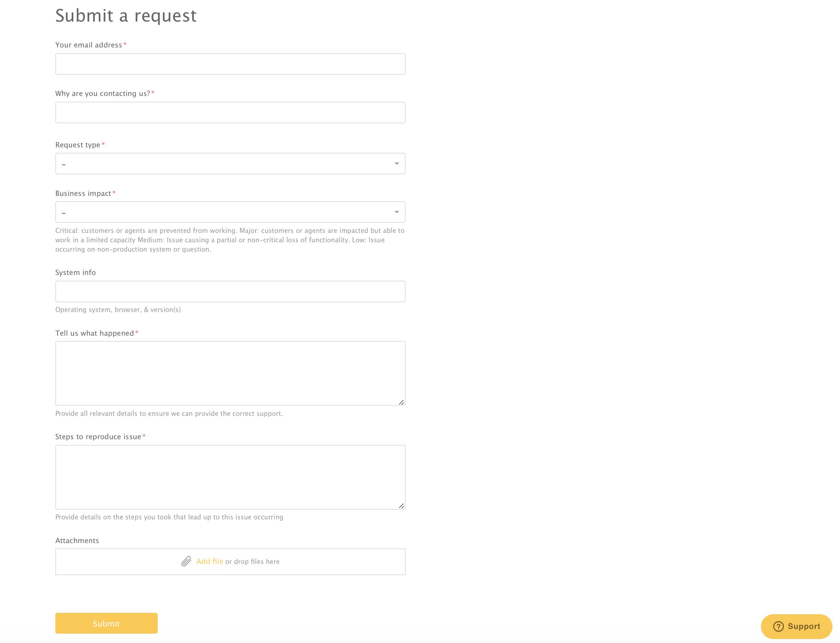The width and height of the screenshot is (840, 643).
Task: Click inside the Your email address field
Action: point(230,64)
